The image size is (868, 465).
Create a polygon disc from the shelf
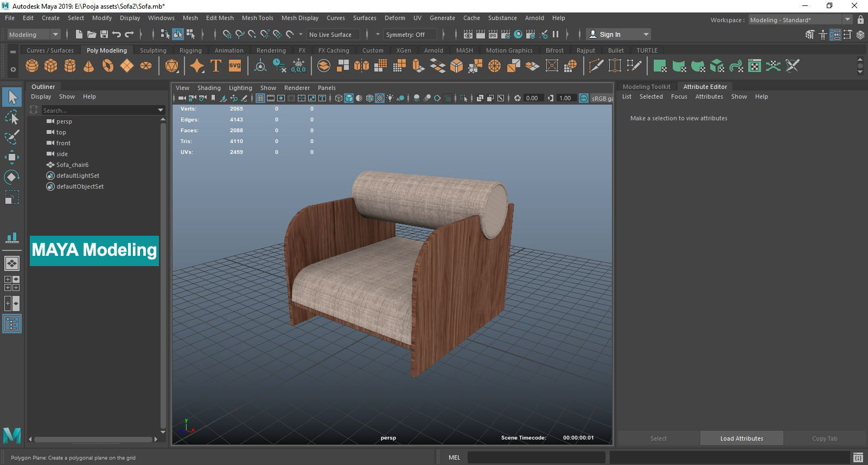(146, 66)
